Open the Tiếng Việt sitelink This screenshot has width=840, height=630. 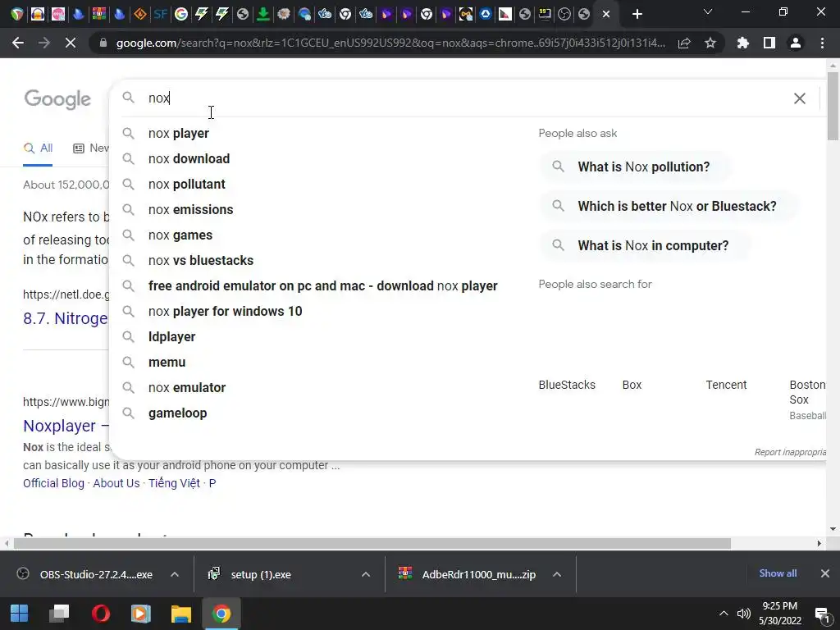pos(174,483)
